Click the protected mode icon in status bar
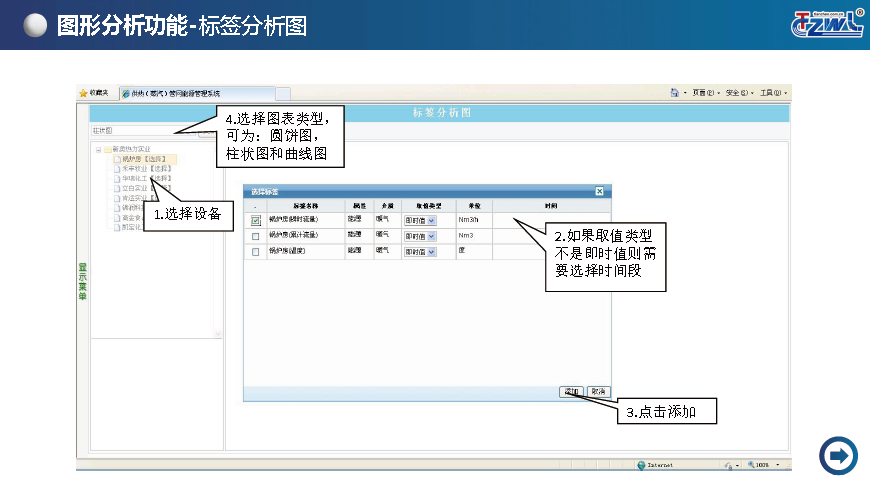Viewport: 870px width, 488px height. tap(728, 465)
